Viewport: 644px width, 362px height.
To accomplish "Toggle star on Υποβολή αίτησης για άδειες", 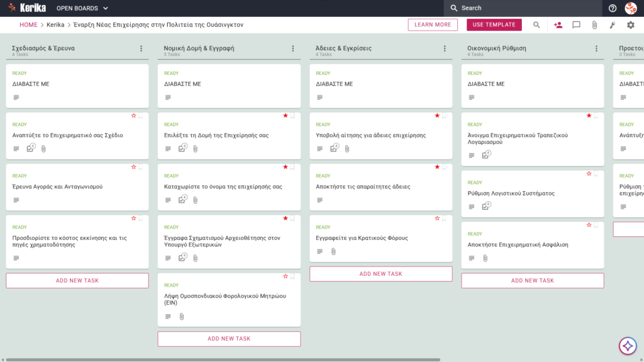I will coord(437,116).
